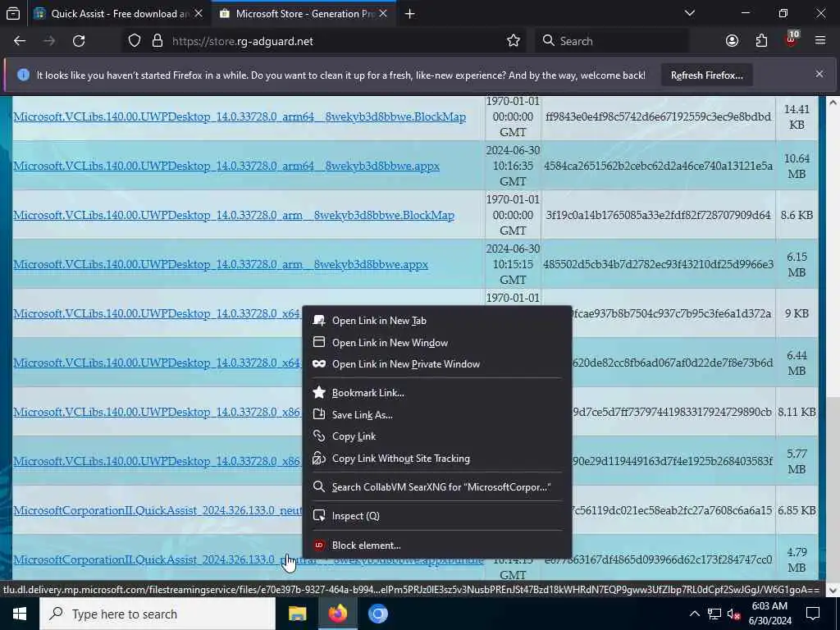The width and height of the screenshot is (840, 630).
Task: Click hash ff9843e0e4f98c5742d6e67192559c3ec9e8bdbd
Action: [658, 116]
